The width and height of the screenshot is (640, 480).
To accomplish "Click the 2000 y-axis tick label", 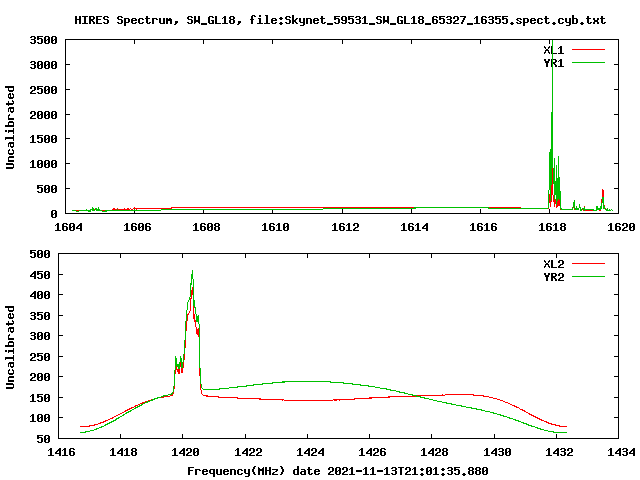I will 43,115.
